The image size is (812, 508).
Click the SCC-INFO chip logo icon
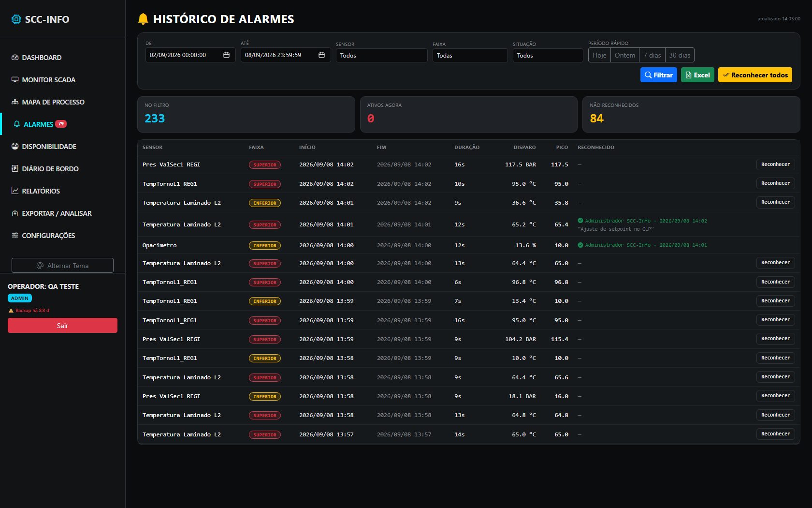click(16, 19)
